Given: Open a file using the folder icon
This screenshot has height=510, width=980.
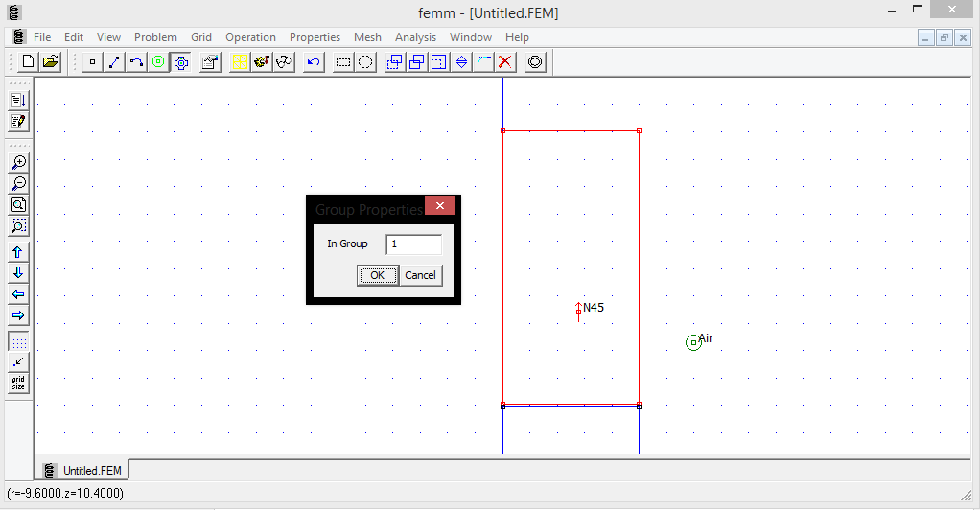Looking at the screenshot, I should pyautogui.click(x=50, y=62).
